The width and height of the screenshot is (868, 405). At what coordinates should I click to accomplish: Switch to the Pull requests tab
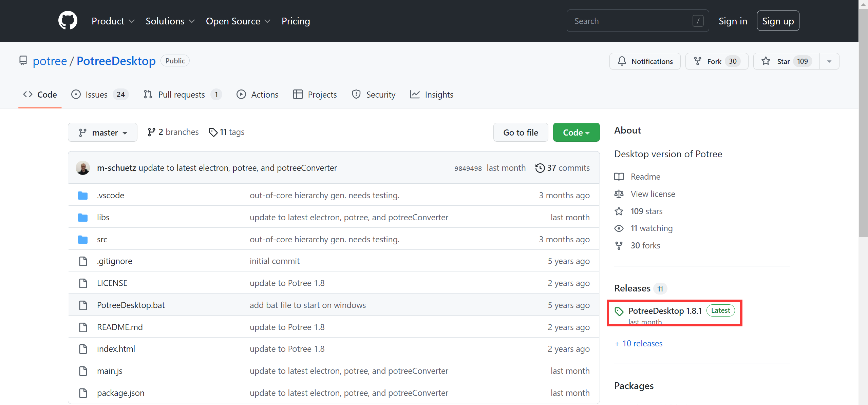(183, 95)
